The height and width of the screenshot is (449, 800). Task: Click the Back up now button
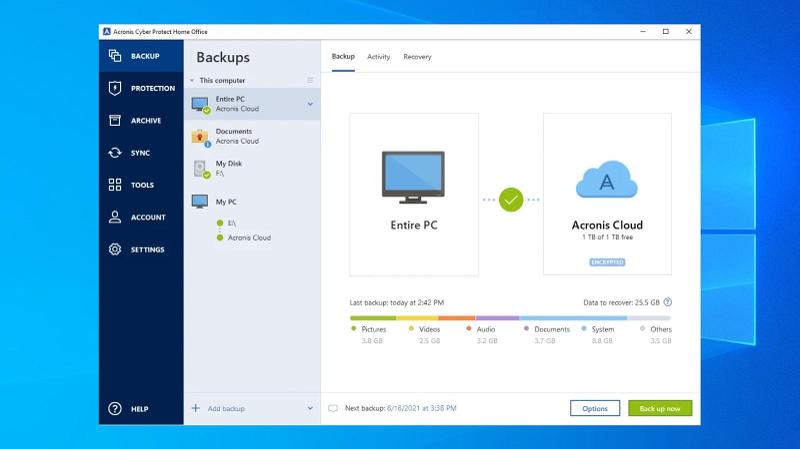pyautogui.click(x=660, y=408)
